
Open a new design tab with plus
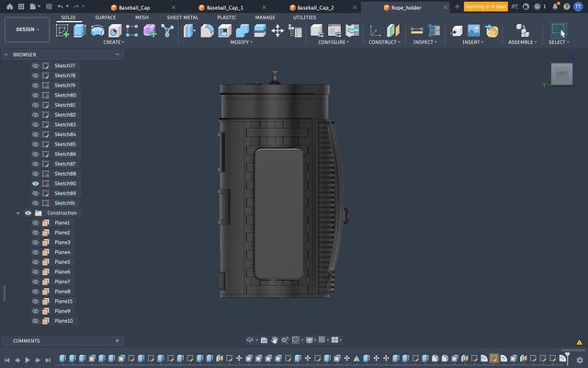pos(457,6)
